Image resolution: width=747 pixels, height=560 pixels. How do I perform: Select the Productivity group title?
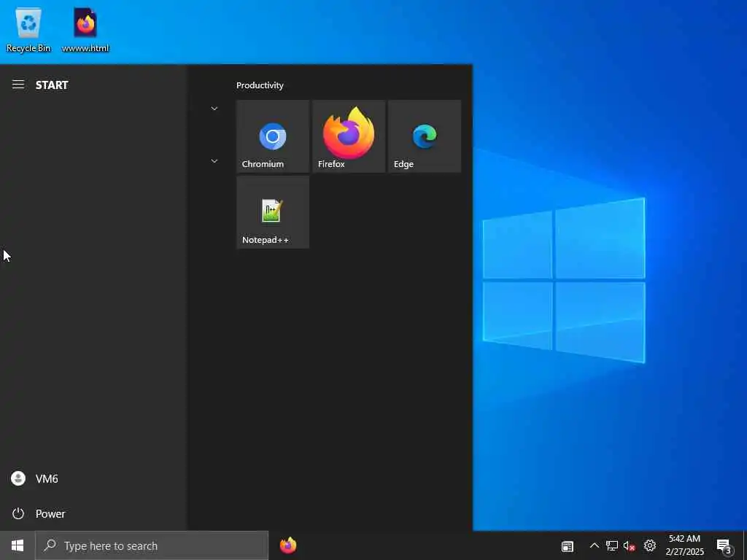tap(260, 85)
